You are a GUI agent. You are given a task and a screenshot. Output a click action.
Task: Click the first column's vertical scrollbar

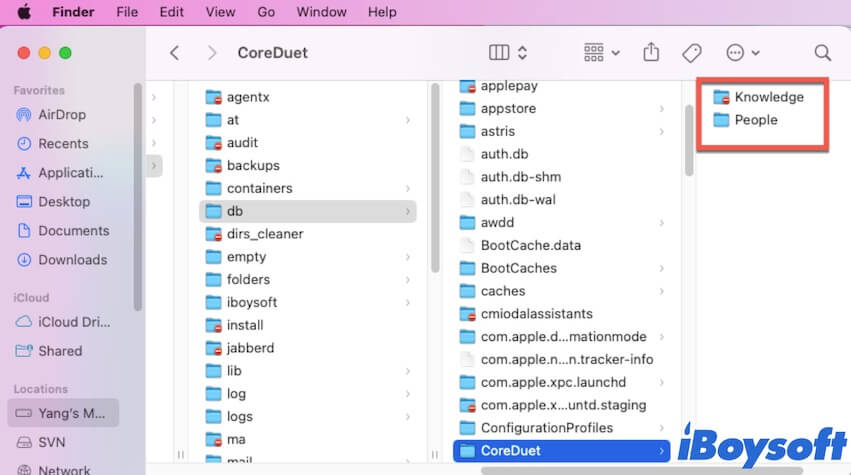[x=435, y=178]
